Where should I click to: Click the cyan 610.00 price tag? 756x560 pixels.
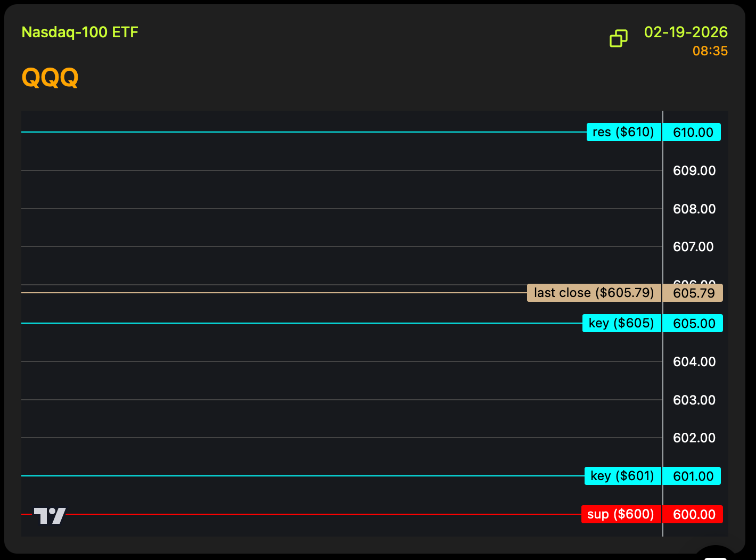click(693, 132)
